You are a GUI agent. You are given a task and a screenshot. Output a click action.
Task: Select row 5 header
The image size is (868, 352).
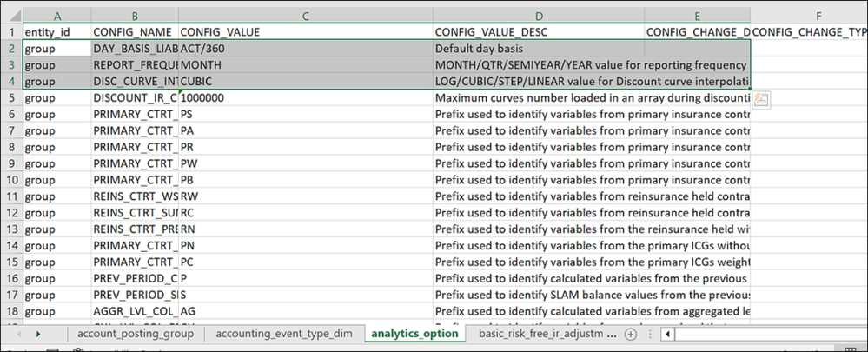[x=11, y=98]
